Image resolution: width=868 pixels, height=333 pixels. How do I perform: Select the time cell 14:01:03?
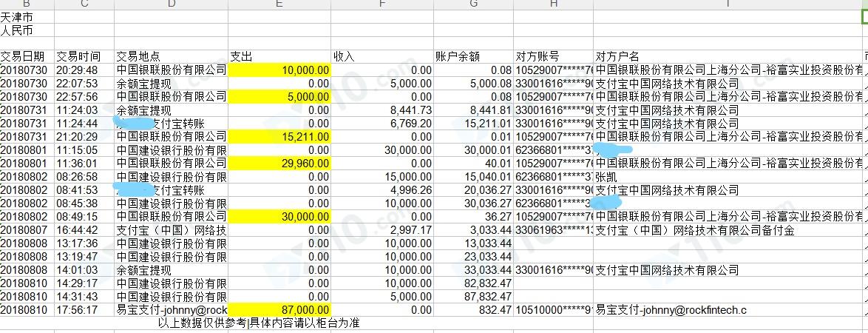point(84,270)
